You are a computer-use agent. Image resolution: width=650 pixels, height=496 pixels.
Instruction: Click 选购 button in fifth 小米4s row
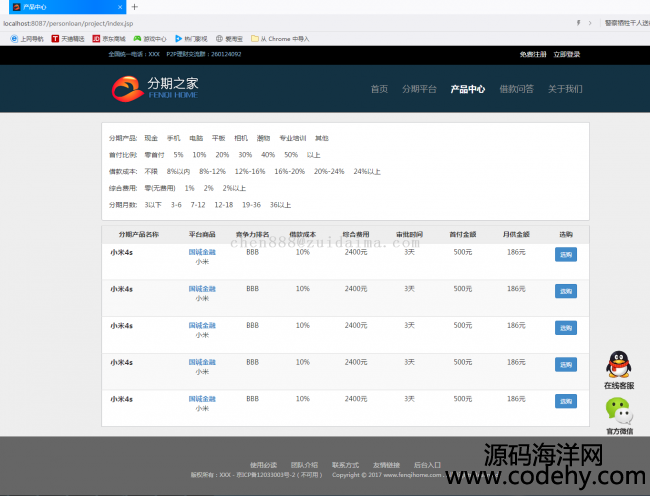pos(566,401)
